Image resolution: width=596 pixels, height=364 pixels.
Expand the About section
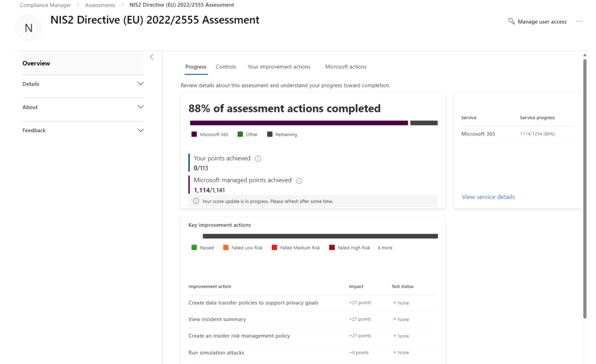click(140, 107)
